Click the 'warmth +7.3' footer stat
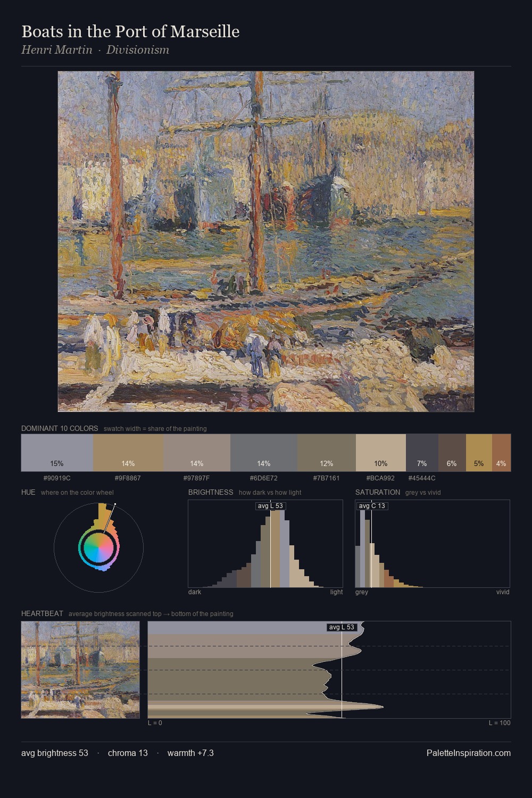This screenshot has height=798, width=532. [x=190, y=753]
